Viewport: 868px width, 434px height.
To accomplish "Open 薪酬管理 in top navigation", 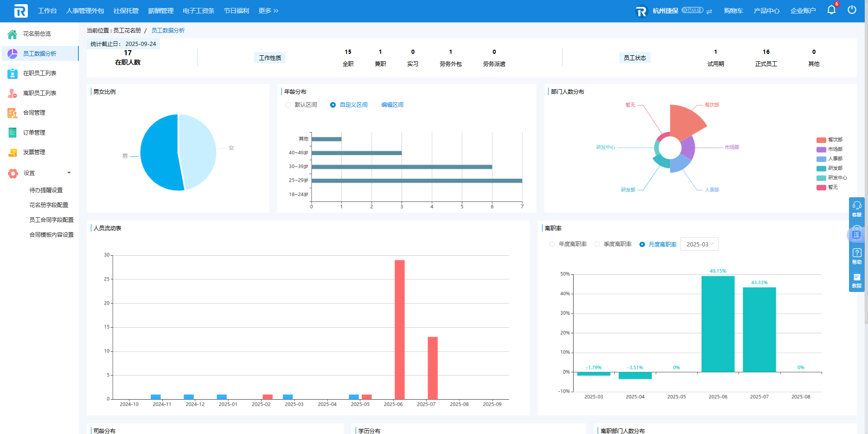I will 160,11.
